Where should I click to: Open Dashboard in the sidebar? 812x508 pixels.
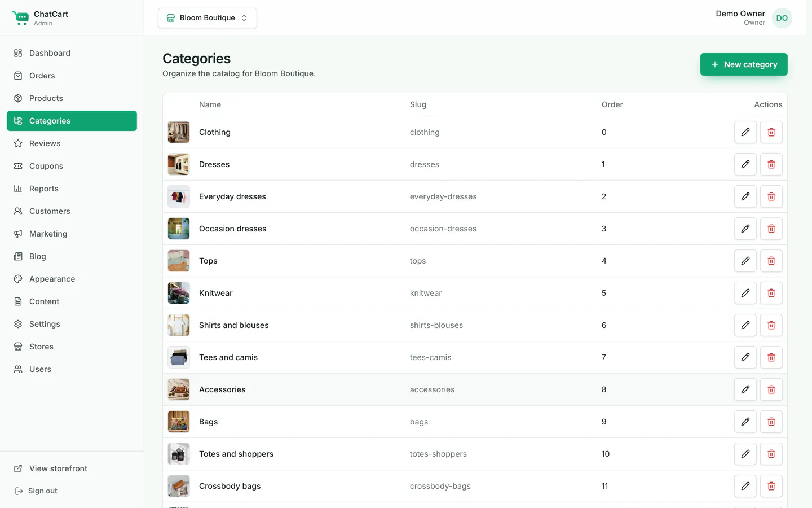coord(72,53)
